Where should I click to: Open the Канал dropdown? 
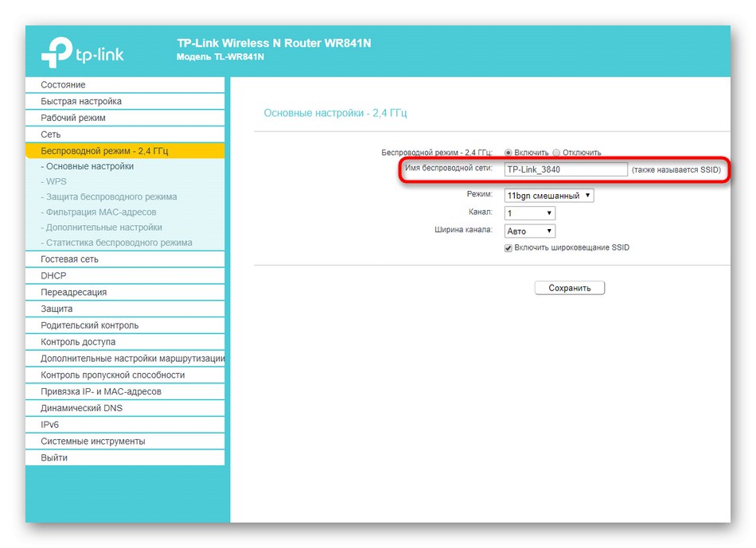[x=530, y=213]
